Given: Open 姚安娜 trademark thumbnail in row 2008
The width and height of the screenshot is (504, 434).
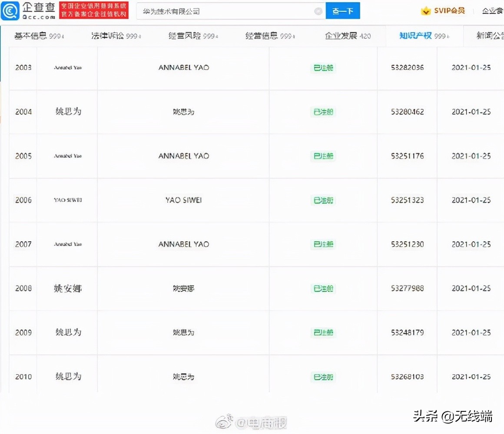Looking at the screenshot, I should tap(68, 288).
